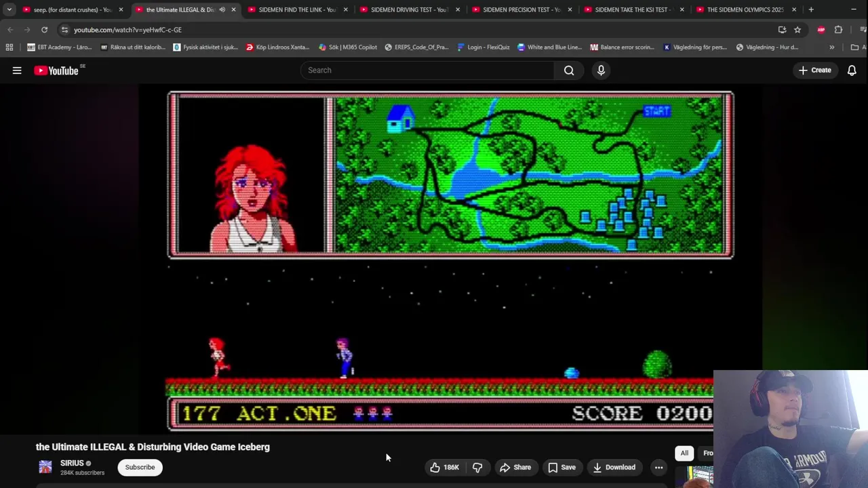Focus the YouTube search box
Viewport: 868px width, 488px height.
427,70
